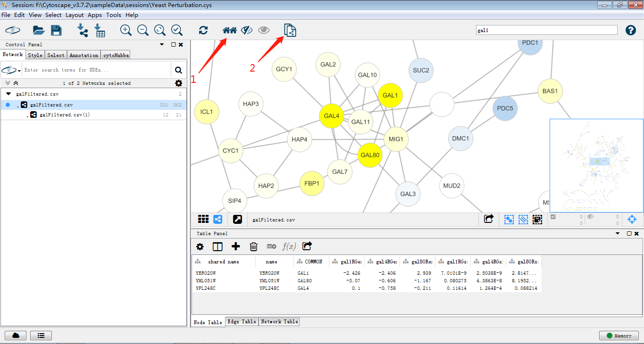
Task: Delete columns with the trash icon
Action: click(x=253, y=246)
